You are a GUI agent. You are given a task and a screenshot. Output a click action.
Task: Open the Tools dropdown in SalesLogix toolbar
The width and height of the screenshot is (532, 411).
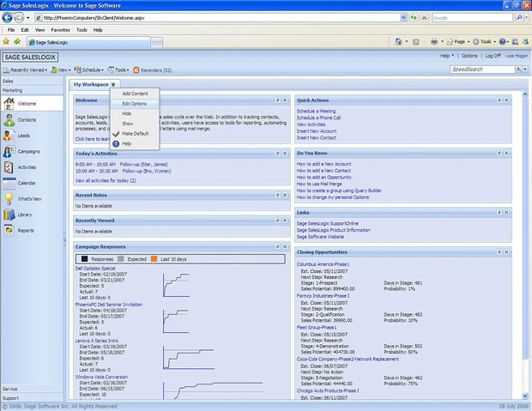click(x=118, y=70)
